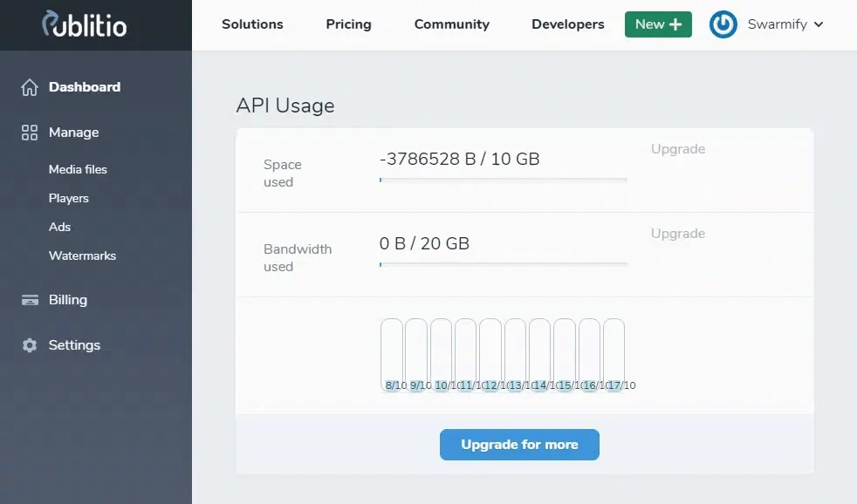857x504 pixels.
Task: Click the Publitio logo
Action: click(84, 24)
